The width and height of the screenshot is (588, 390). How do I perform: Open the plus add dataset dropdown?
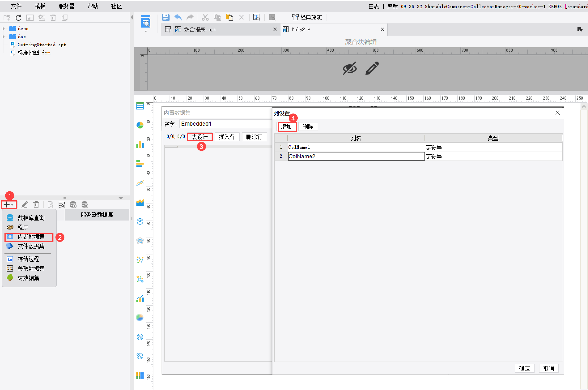[x=9, y=204]
